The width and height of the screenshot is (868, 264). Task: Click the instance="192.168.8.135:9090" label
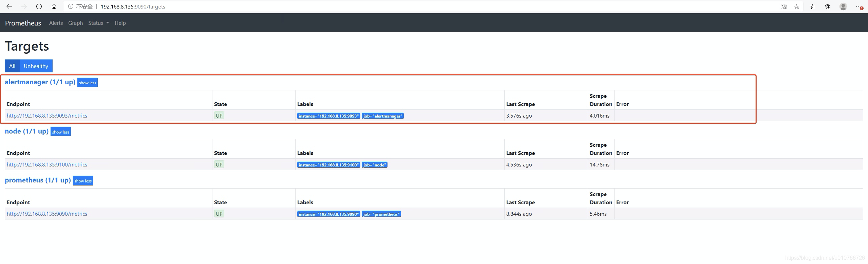pos(328,214)
